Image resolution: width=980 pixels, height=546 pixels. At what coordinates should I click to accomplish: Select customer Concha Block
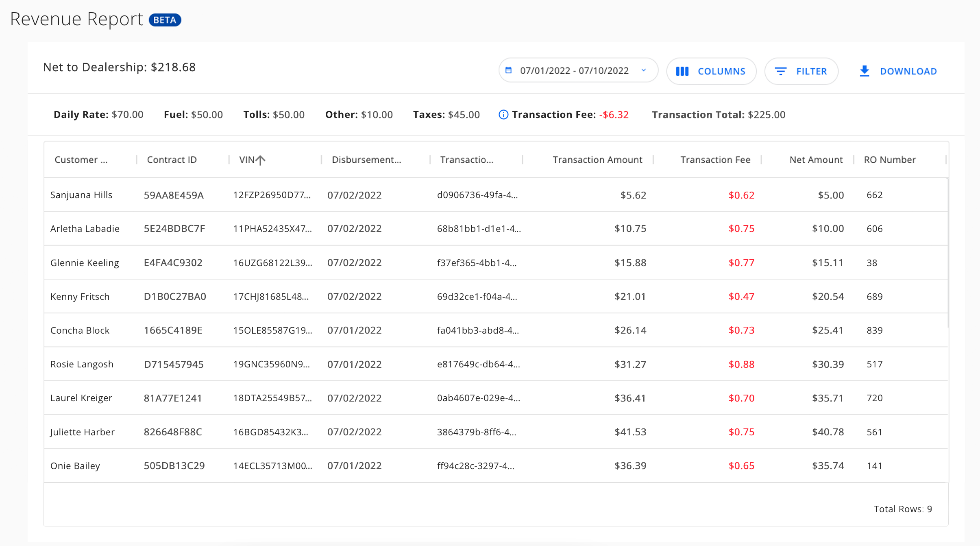click(80, 330)
